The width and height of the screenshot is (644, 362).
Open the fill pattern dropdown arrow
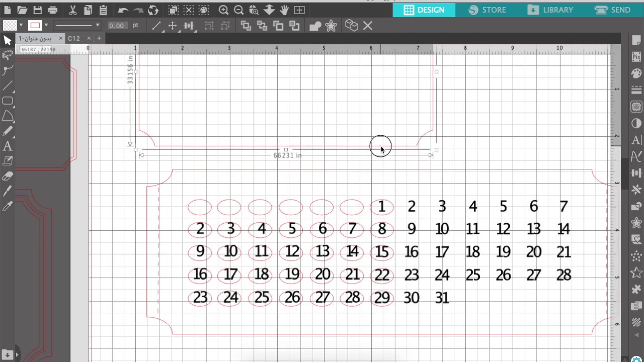[21, 25]
